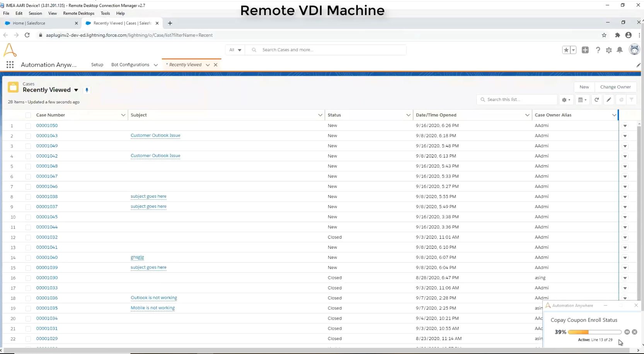
Task: Open the Date/Time Opened column menu
Action: 527,115
